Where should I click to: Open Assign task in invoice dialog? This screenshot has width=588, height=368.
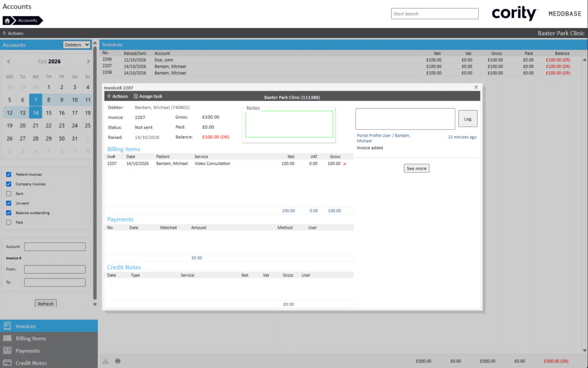pyautogui.click(x=148, y=96)
